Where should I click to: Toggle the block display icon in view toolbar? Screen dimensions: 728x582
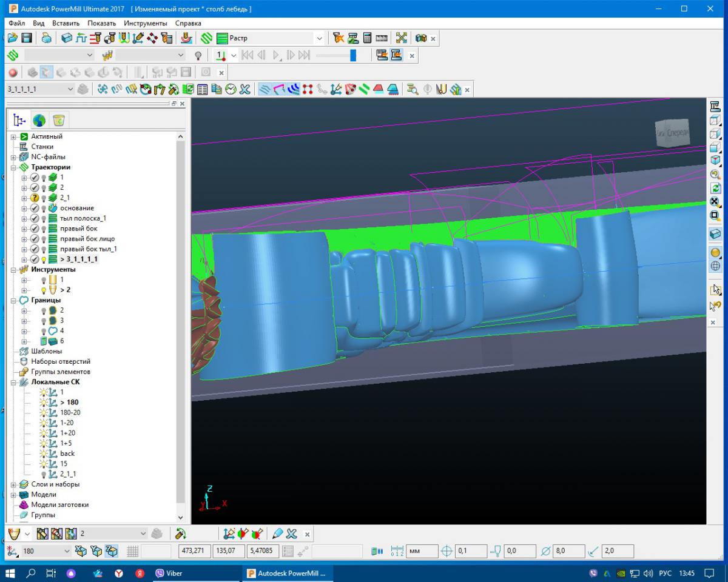click(x=715, y=234)
